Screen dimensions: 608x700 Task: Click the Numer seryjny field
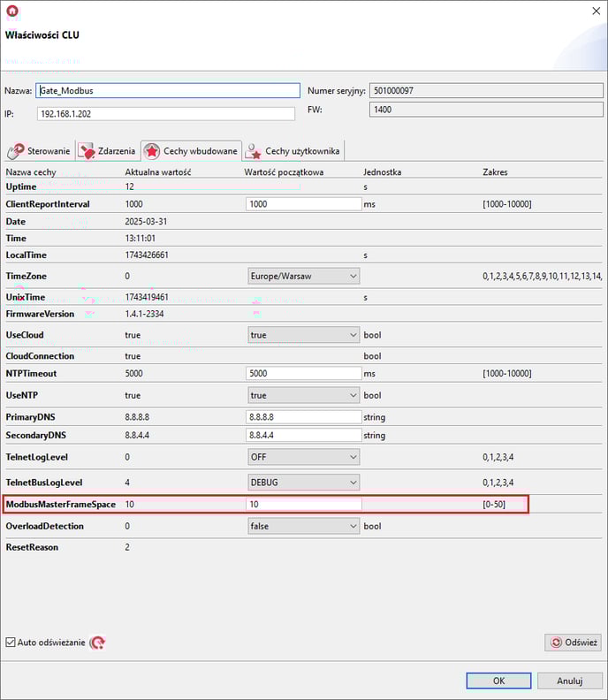pos(487,91)
